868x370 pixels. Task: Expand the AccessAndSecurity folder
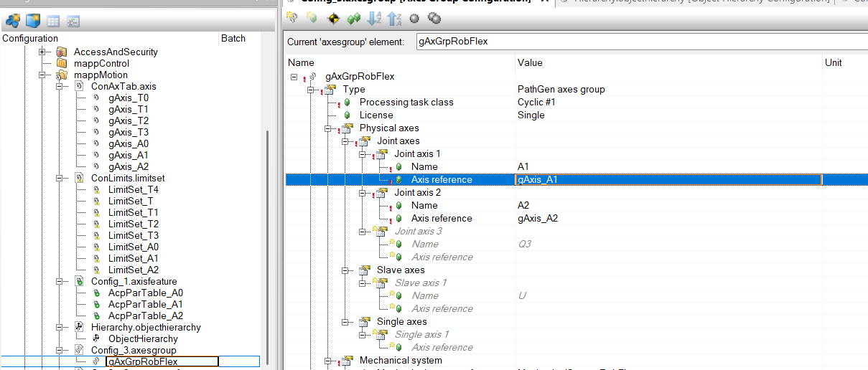[x=42, y=52]
